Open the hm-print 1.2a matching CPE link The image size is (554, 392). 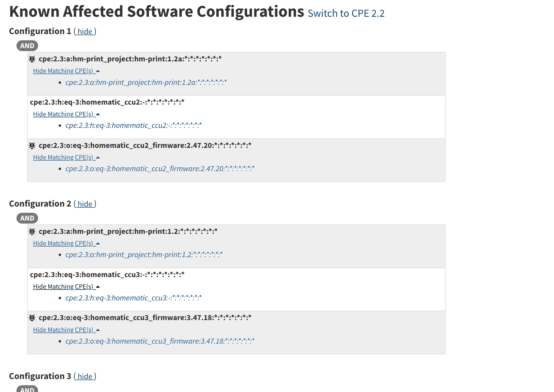[x=146, y=82]
